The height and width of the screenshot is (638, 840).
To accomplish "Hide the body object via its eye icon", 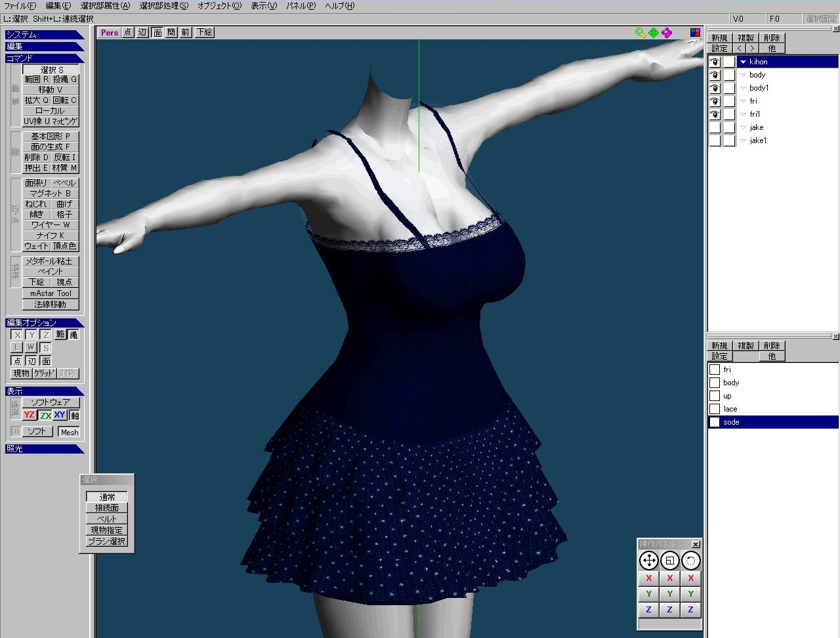I will pos(715,75).
